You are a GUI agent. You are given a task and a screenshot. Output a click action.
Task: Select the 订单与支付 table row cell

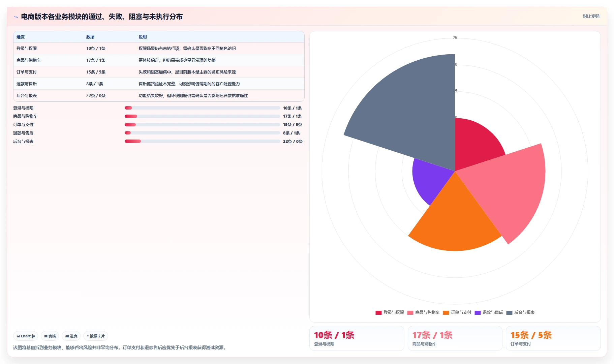point(27,72)
